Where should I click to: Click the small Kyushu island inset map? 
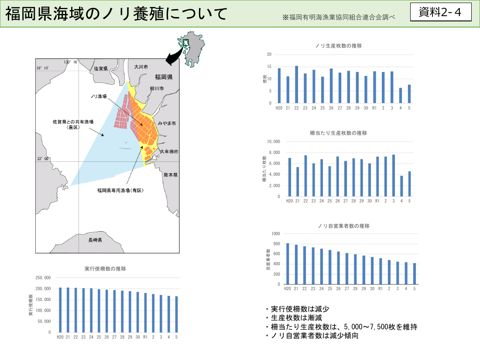191,49
